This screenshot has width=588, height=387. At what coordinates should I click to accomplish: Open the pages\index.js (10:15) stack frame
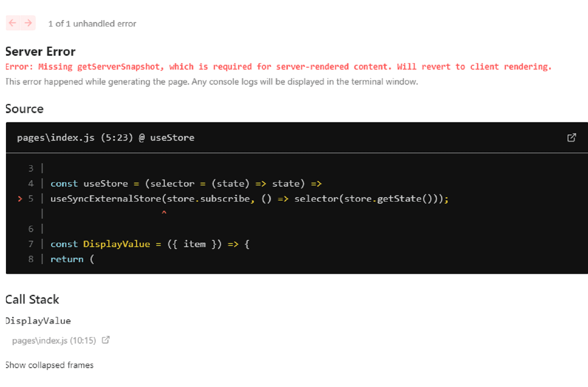coord(54,340)
